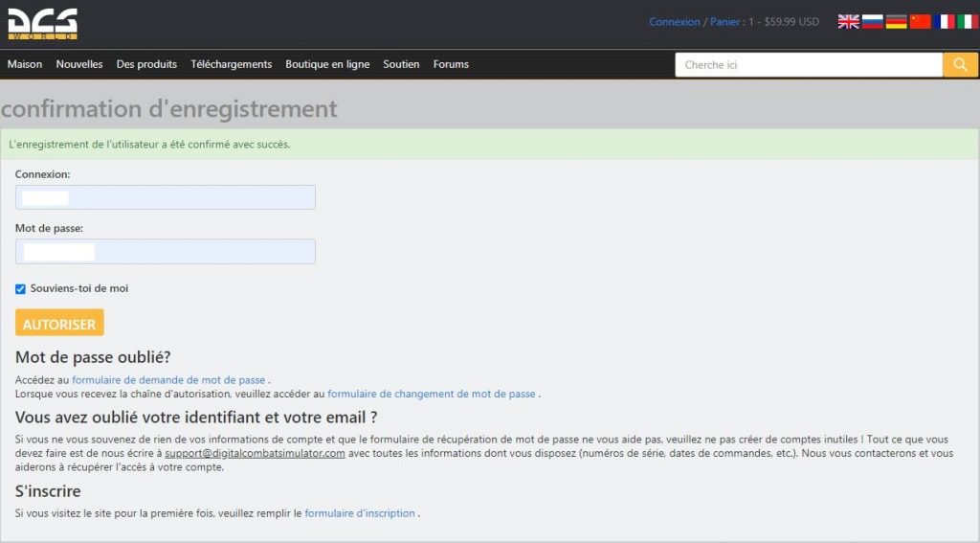Open Boutique en ligne menu
This screenshot has width=980, height=543.
point(327,64)
